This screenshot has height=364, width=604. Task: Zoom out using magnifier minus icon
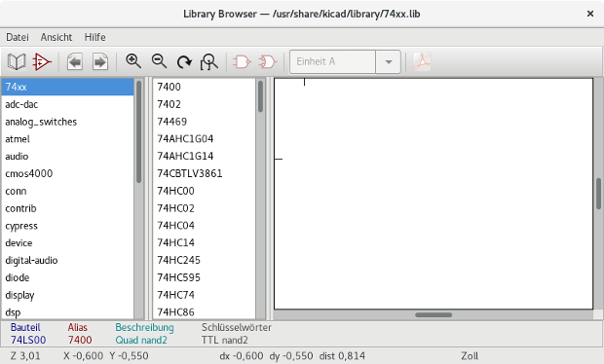(x=159, y=61)
